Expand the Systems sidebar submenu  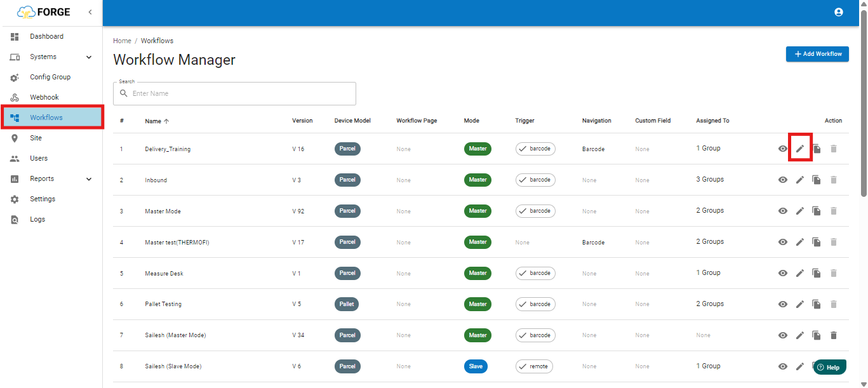[x=89, y=57]
